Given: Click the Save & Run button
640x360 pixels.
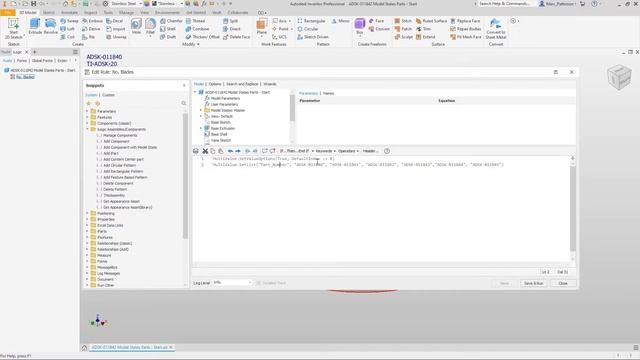Looking at the screenshot, I should click(x=533, y=283).
